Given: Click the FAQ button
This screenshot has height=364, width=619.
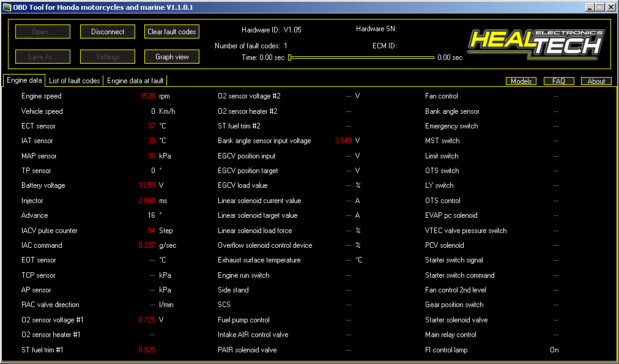Looking at the screenshot, I should pos(558,81).
